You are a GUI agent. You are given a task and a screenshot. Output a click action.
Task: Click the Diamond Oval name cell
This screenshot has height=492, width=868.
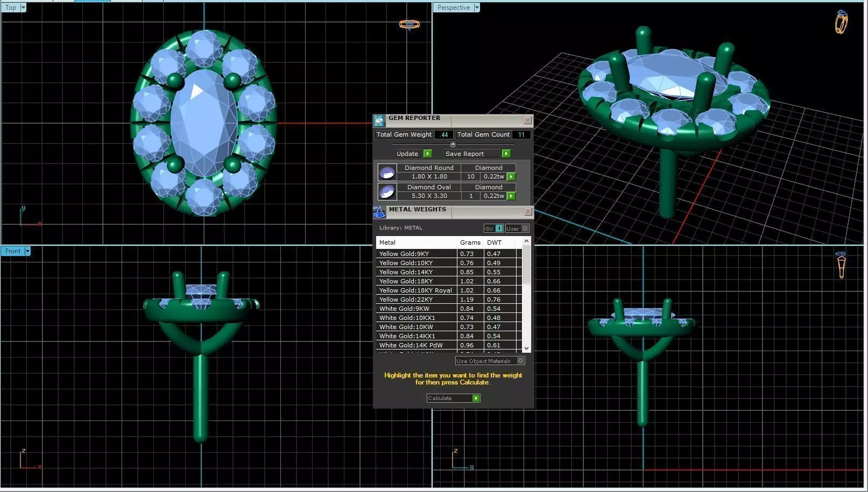click(x=429, y=187)
